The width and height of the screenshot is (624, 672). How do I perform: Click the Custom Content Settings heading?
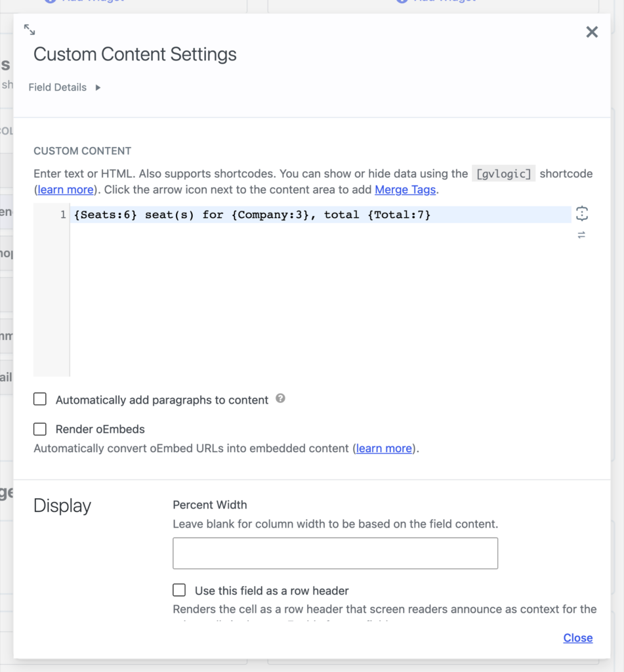[x=135, y=54]
